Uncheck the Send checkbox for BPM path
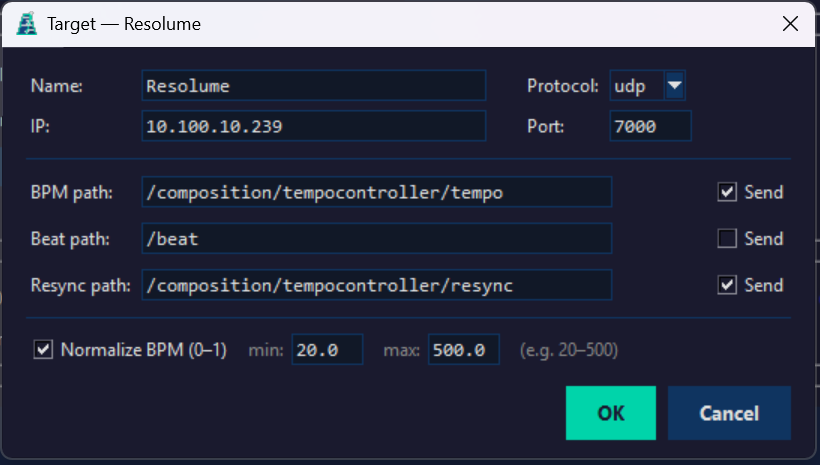The width and height of the screenshot is (820, 465). click(x=727, y=192)
